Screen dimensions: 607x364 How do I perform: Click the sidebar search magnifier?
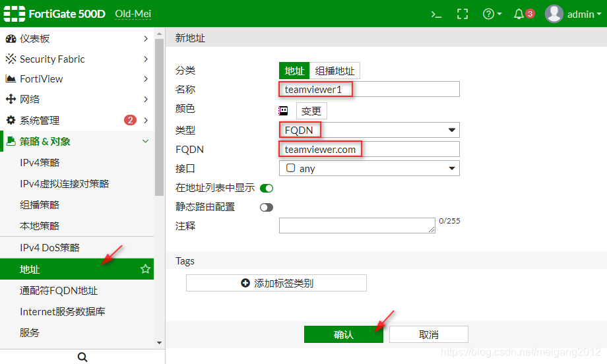[82, 357]
